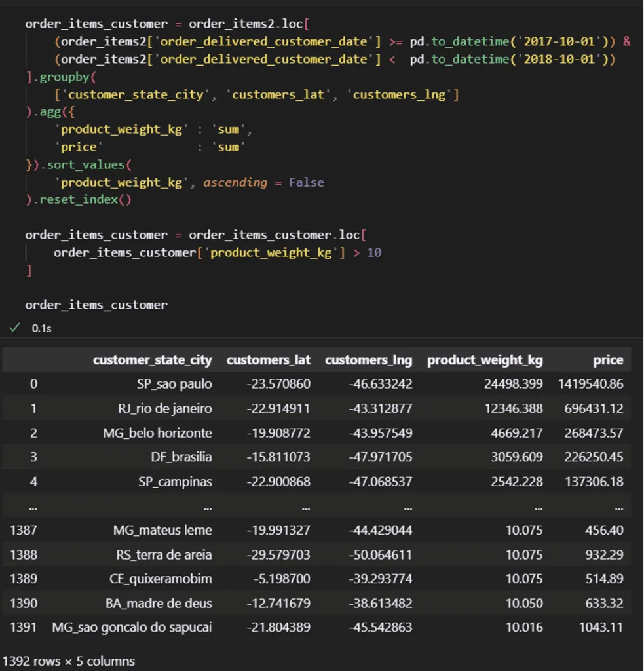The width and height of the screenshot is (644, 671).
Task: Select the product_weight_kg column header in the table
Action: click(485, 360)
